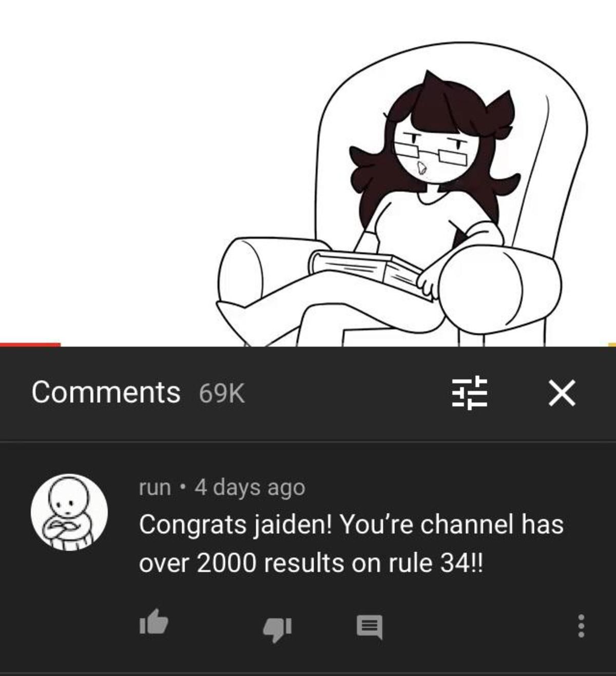The width and height of the screenshot is (616, 676).
Task: Visit the channel of user "run"
Action: pos(155,487)
